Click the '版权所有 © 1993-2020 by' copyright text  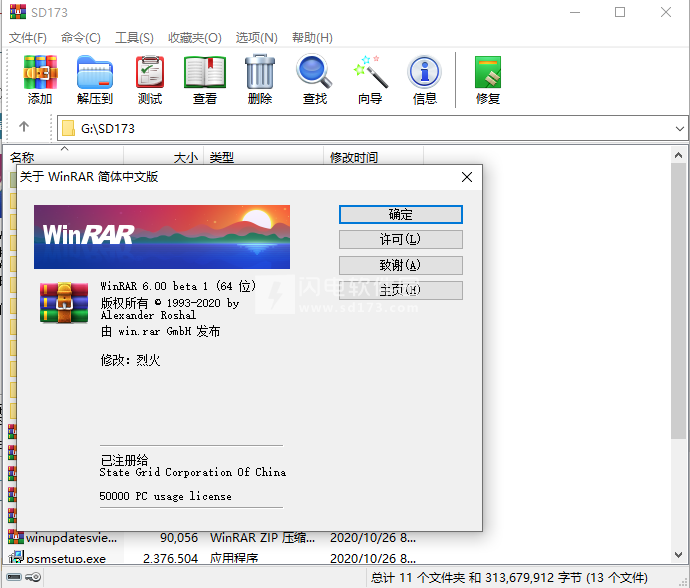coord(170,303)
